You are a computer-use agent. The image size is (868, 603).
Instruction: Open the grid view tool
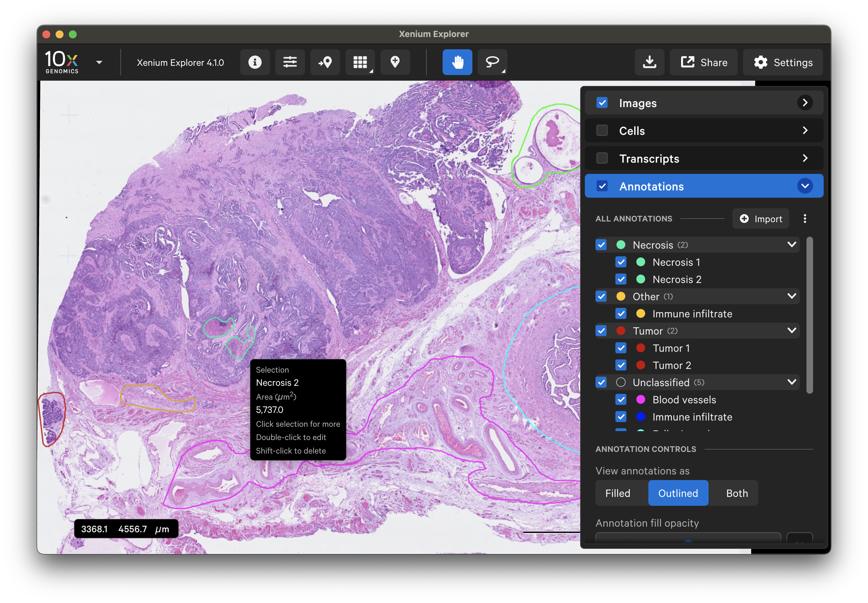(360, 62)
